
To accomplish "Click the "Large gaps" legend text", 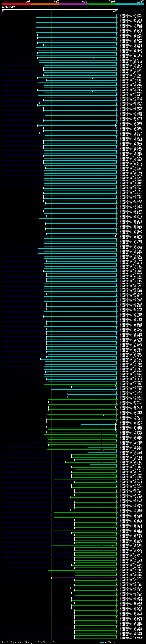I will click(x=10, y=642).
